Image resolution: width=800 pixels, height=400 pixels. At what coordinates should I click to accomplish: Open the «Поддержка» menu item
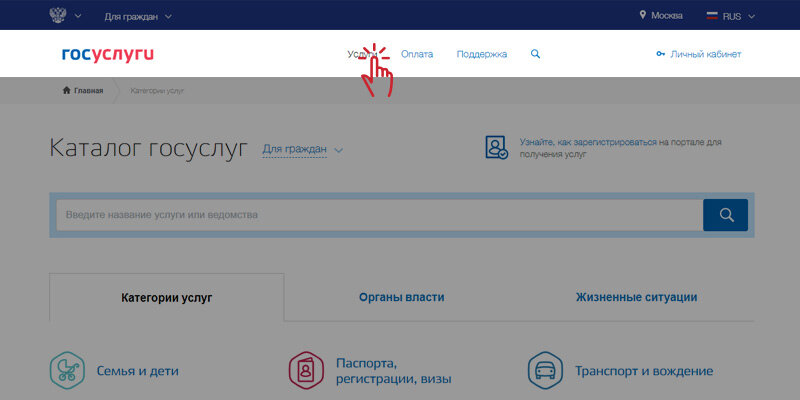(482, 54)
